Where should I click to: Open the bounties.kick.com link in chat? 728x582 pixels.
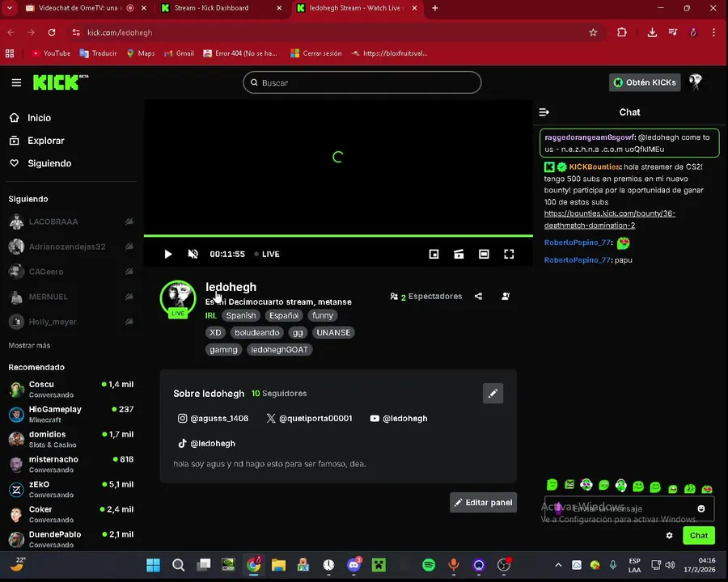(609, 220)
